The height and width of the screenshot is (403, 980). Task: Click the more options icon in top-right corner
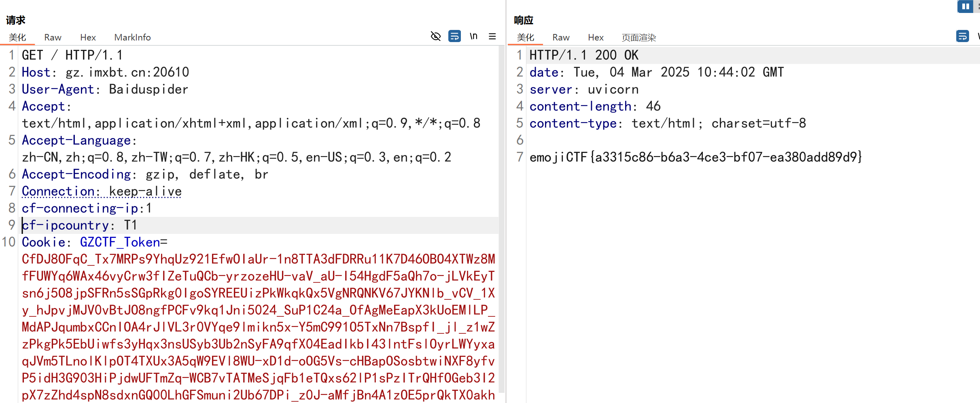[x=978, y=6]
